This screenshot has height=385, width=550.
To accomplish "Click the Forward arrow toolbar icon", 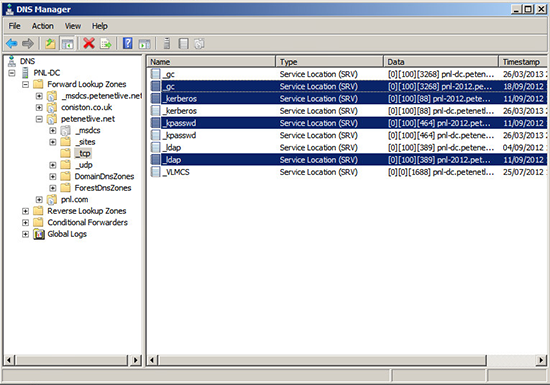I will [x=28, y=43].
